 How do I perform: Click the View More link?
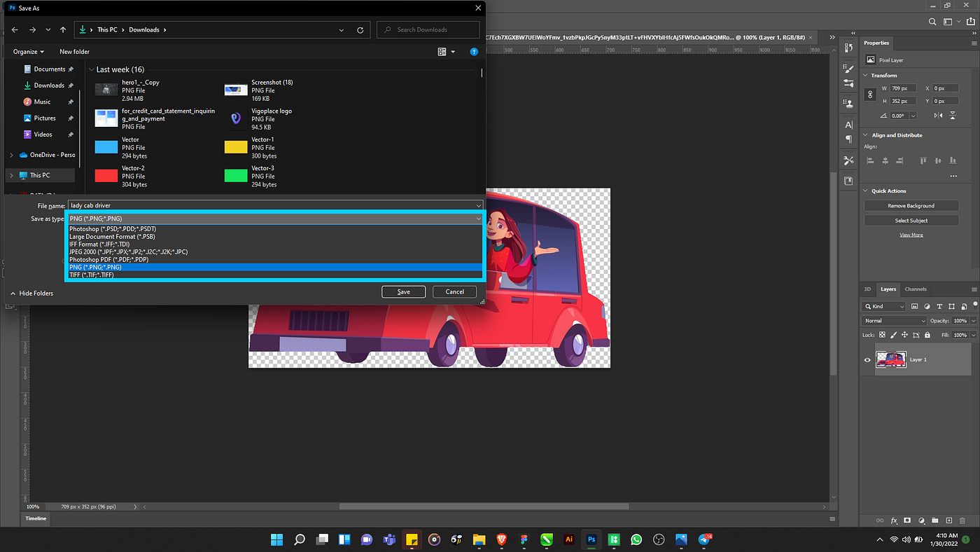(911, 235)
